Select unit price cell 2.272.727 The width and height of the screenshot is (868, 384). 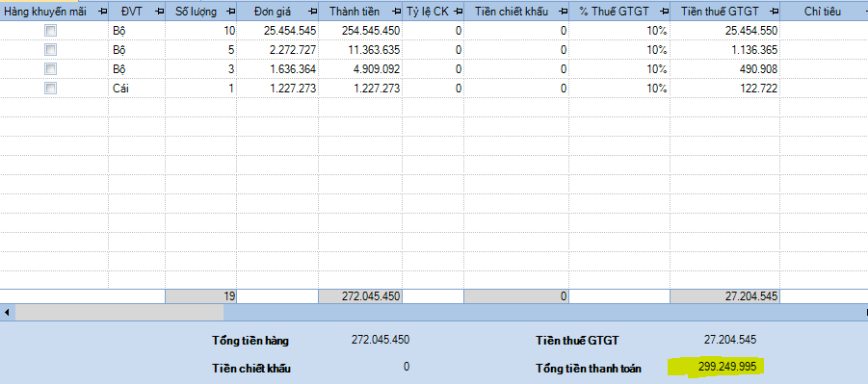[277, 50]
